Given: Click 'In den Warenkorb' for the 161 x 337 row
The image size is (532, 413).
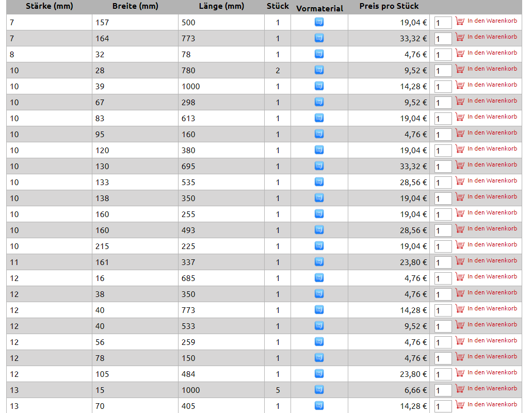Looking at the screenshot, I should pyautogui.click(x=492, y=260).
